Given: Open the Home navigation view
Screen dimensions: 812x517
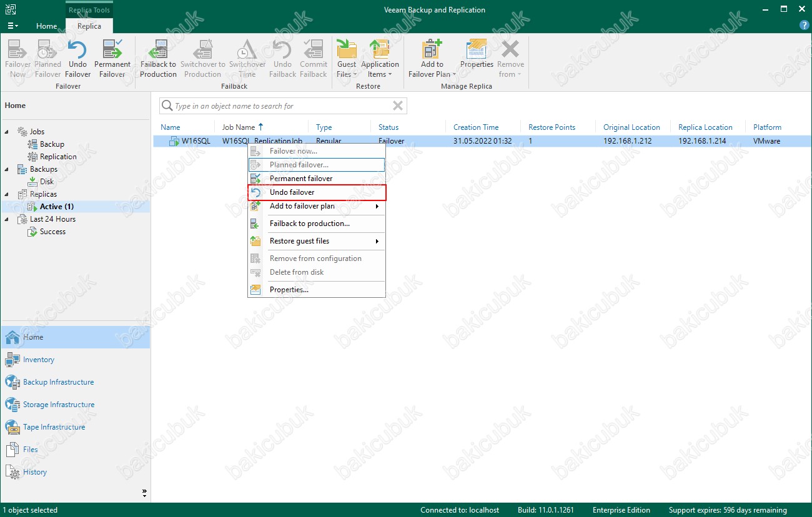Looking at the screenshot, I should (x=75, y=337).
